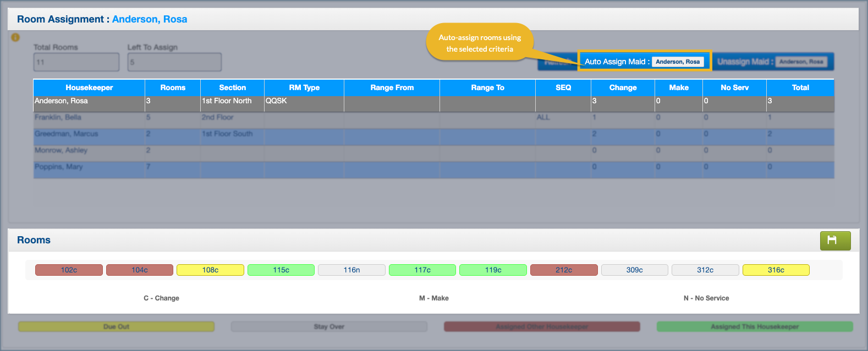The height and width of the screenshot is (351, 868).
Task: Click the Total Rooms field
Action: [76, 62]
